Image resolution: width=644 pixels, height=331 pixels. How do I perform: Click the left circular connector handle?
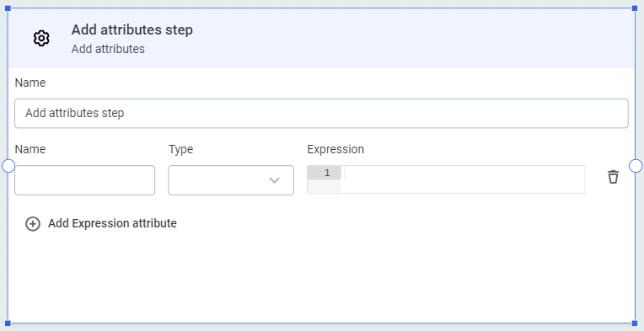tap(8, 166)
